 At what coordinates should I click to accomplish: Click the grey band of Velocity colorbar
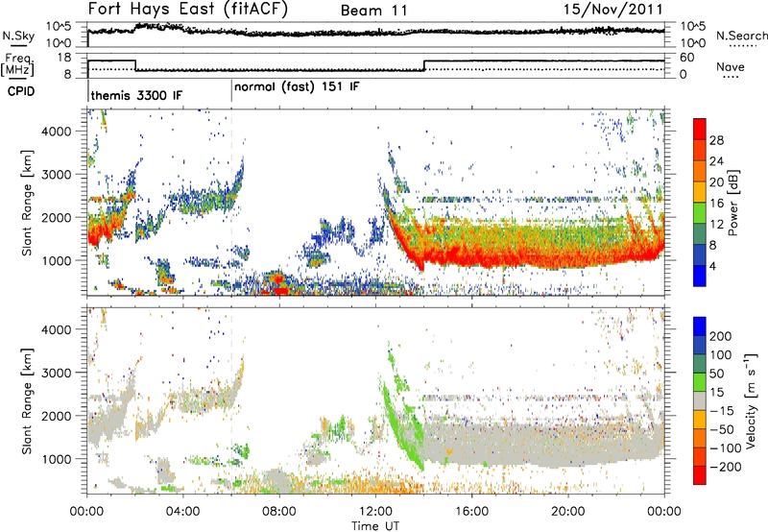coord(700,400)
